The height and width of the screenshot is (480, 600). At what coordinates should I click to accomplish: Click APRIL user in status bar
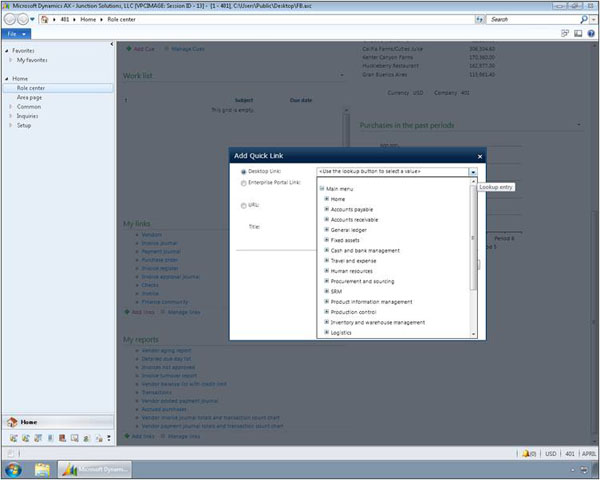click(x=589, y=454)
